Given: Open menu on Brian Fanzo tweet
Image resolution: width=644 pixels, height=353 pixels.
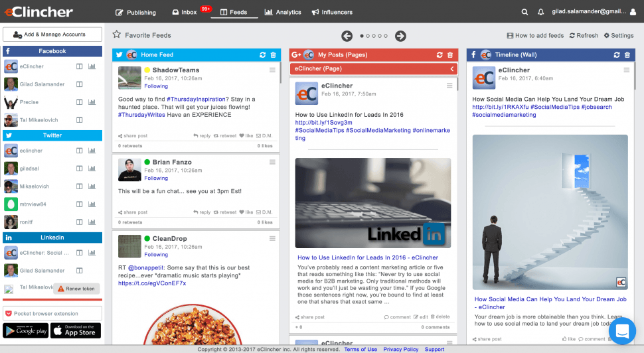Looking at the screenshot, I should tap(272, 162).
